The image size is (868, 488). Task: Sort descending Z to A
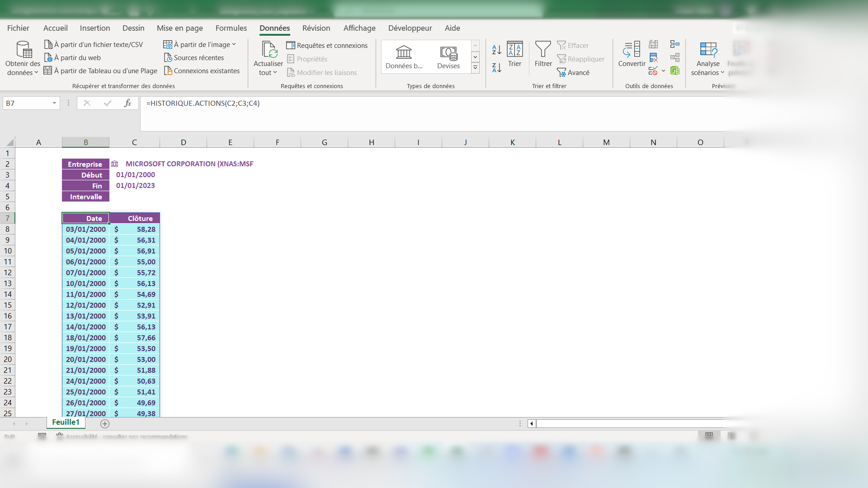point(496,68)
